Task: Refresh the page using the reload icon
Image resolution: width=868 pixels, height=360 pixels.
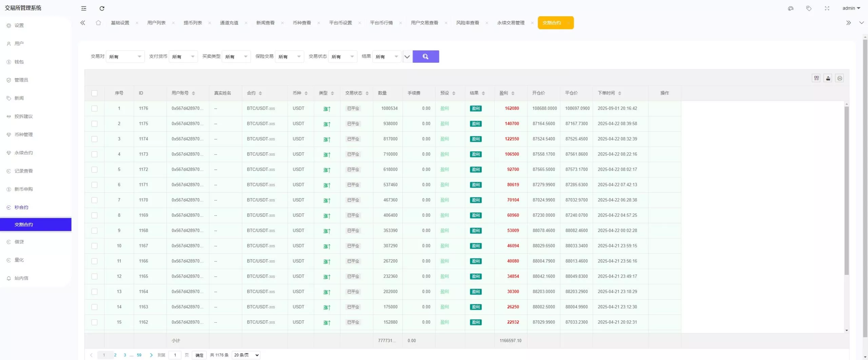Action: click(102, 8)
